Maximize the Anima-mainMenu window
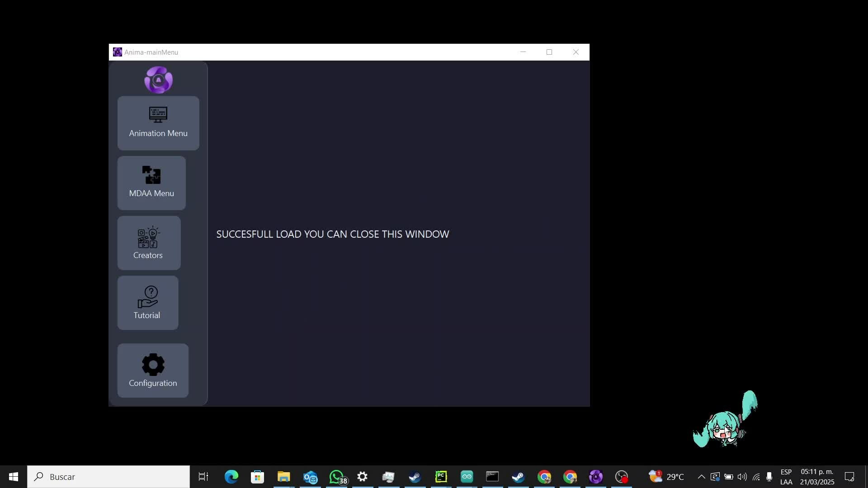This screenshot has height=488, width=868. click(549, 52)
